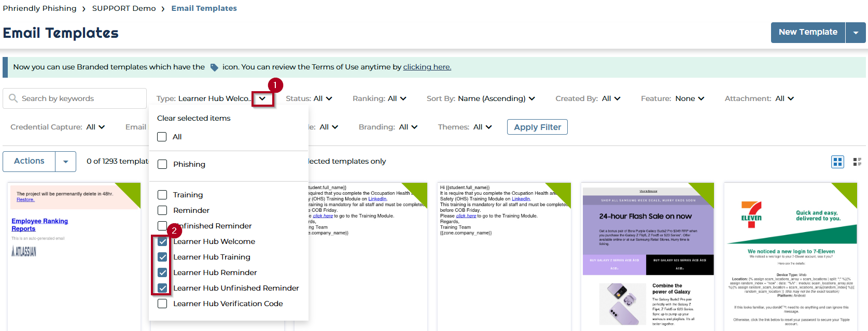
Task: Open the 24-hour Flash Sale template
Action: click(x=648, y=256)
